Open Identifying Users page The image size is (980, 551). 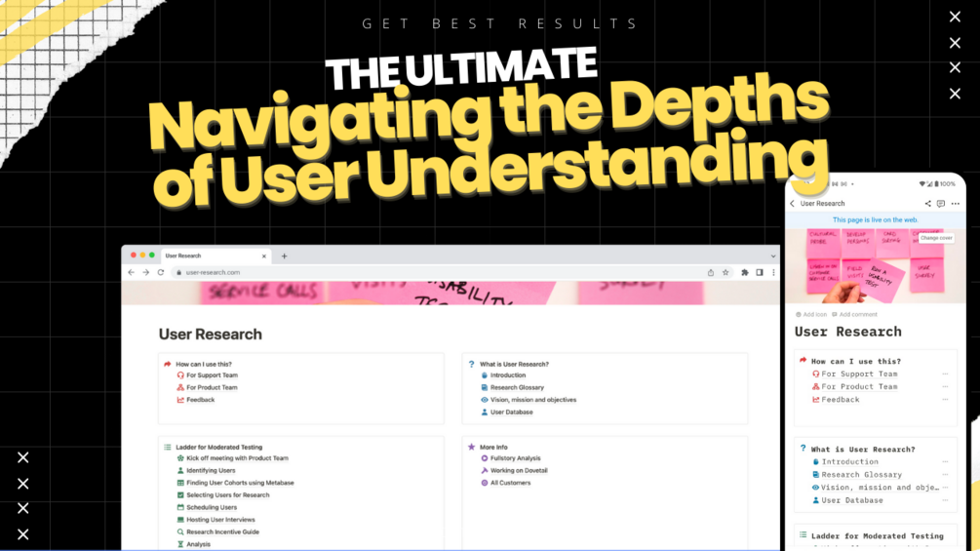click(x=211, y=470)
